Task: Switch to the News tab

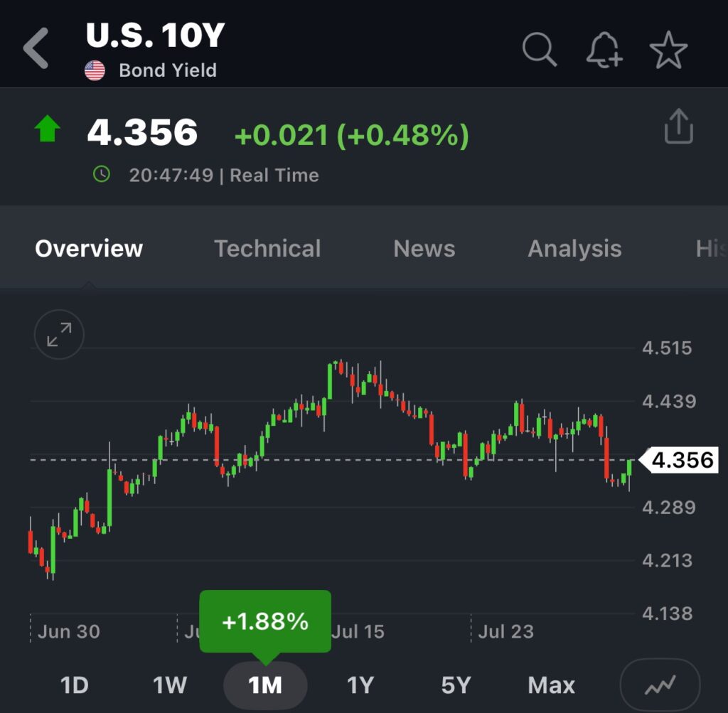Action: click(424, 249)
